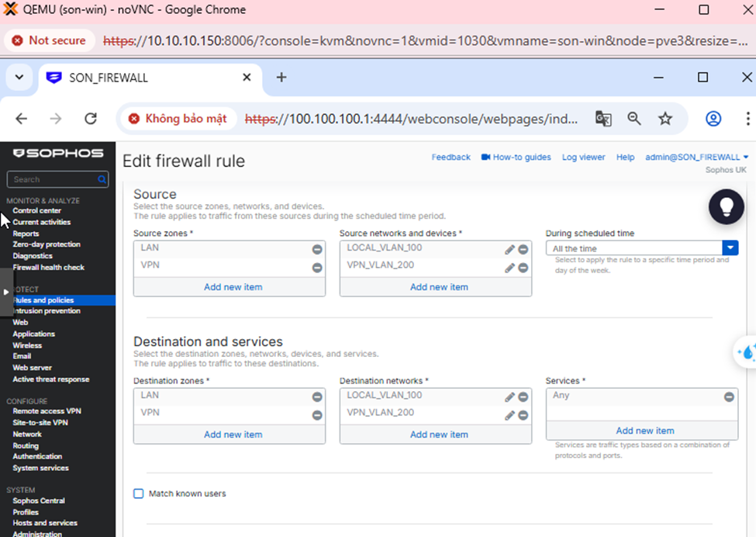The image size is (756, 537).
Task: Add new item to Source zones
Action: click(x=233, y=287)
